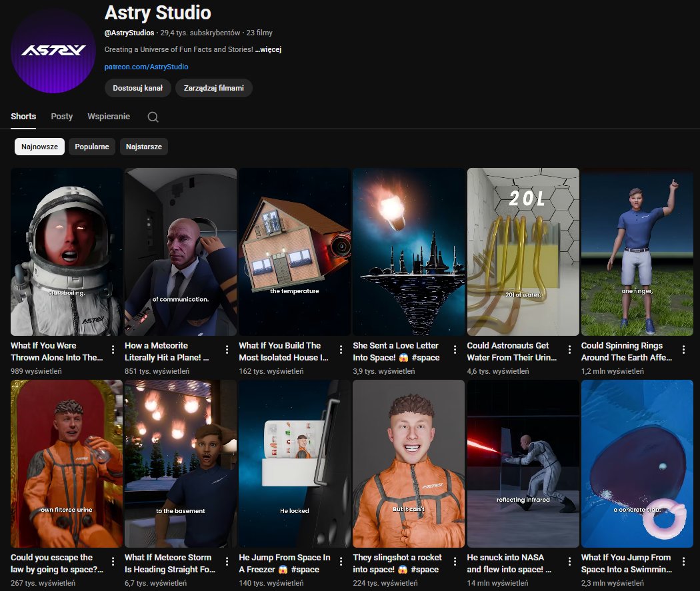Open options menu for 'He snuck into NASA' short
This screenshot has width=700, height=591.
tap(569, 561)
